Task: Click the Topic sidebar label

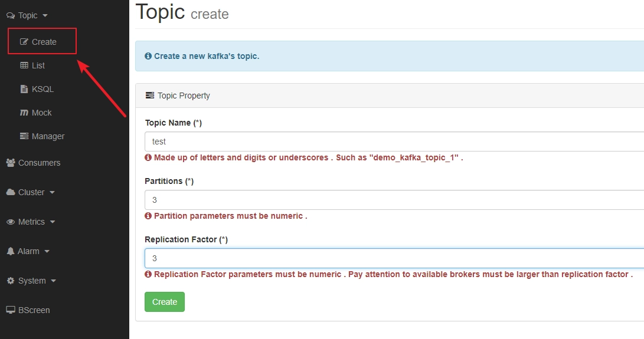Action: (x=28, y=15)
